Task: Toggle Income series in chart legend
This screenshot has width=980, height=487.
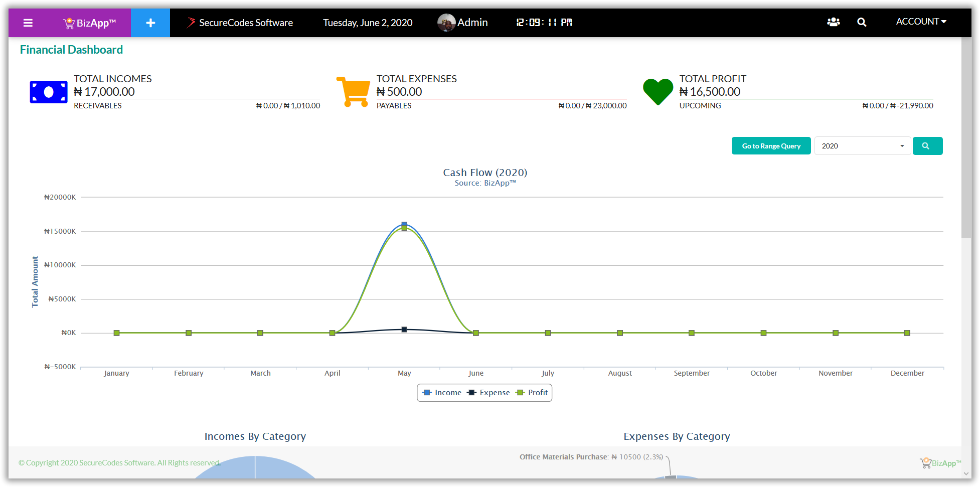Action: click(442, 393)
